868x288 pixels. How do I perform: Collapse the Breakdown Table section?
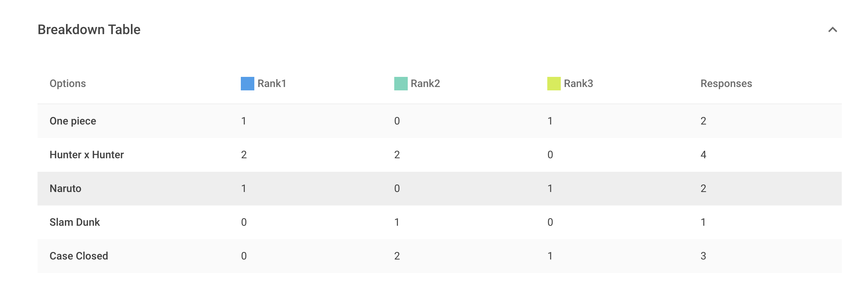click(x=832, y=29)
